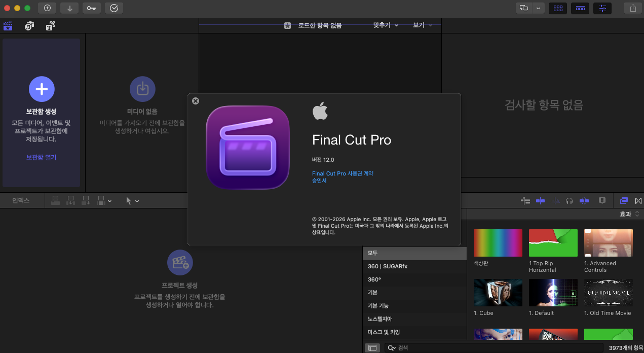Click the headphones solo icon in timeline

(570, 201)
